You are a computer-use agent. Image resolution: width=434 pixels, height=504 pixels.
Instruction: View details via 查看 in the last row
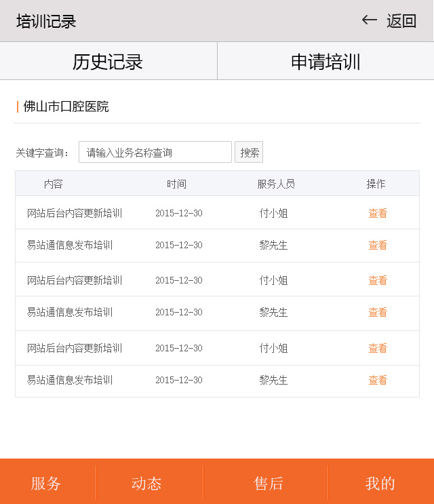tap(378, 380)
